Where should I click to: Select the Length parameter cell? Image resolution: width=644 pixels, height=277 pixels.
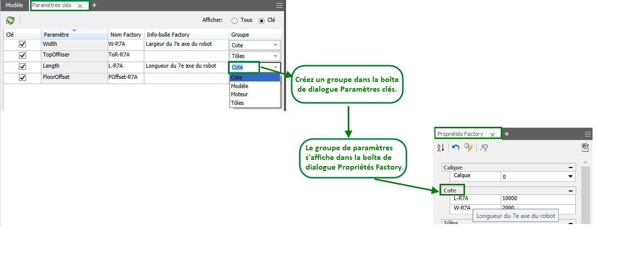[74, 67]
